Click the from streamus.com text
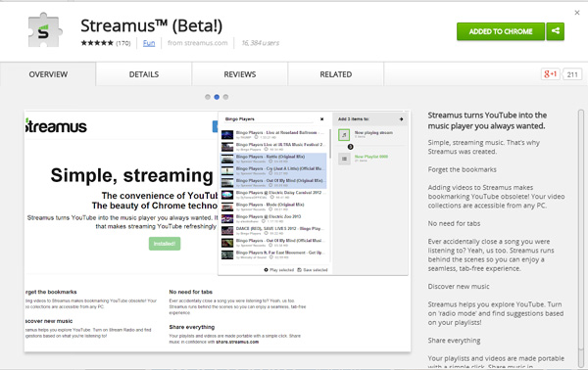 (197, 43)
